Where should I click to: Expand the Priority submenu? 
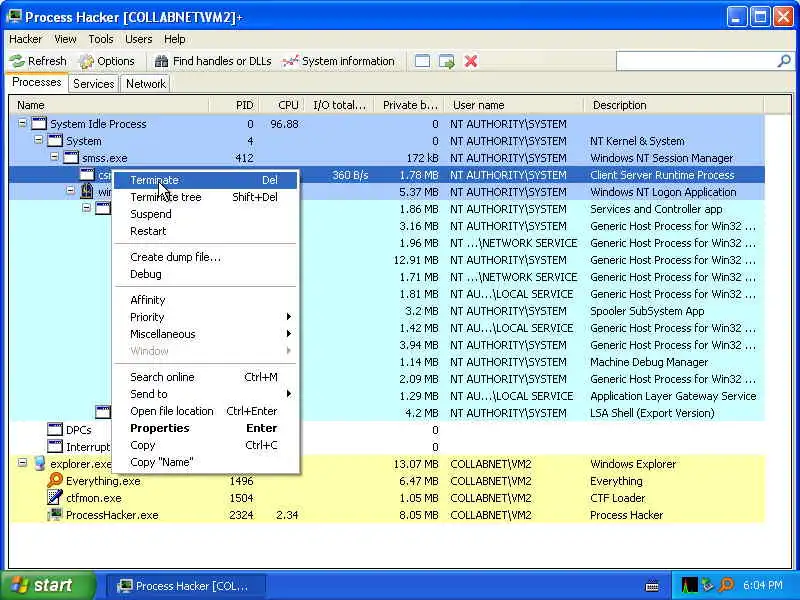click(x=205, y=317)
